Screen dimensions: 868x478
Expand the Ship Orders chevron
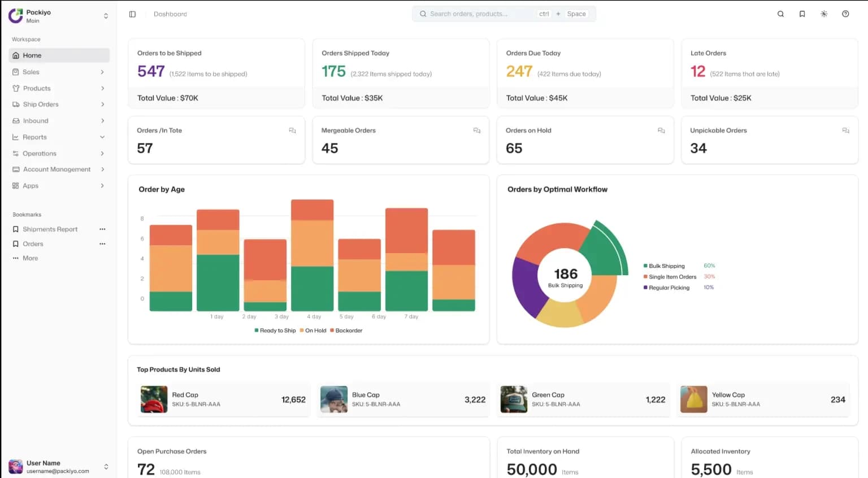coord(102,105)
